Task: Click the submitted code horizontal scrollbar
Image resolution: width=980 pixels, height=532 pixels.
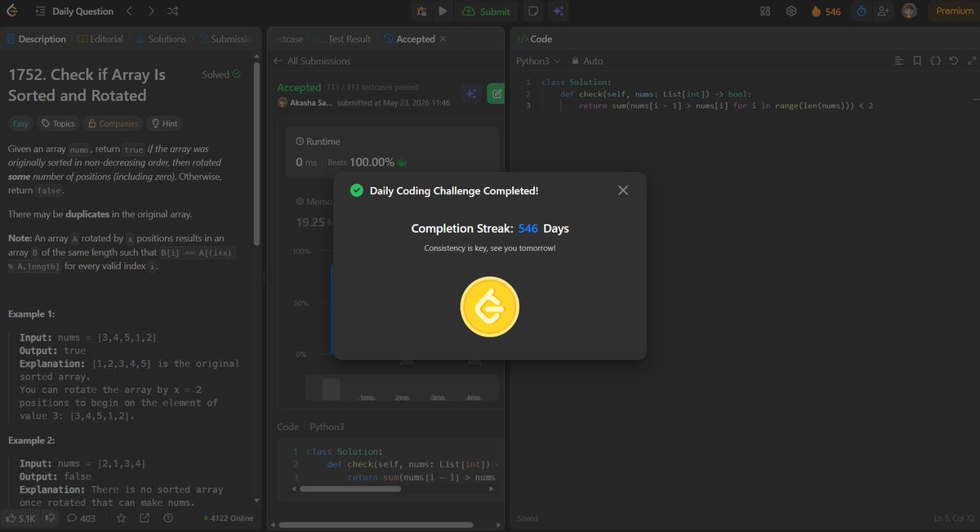Action: [350, 490]
